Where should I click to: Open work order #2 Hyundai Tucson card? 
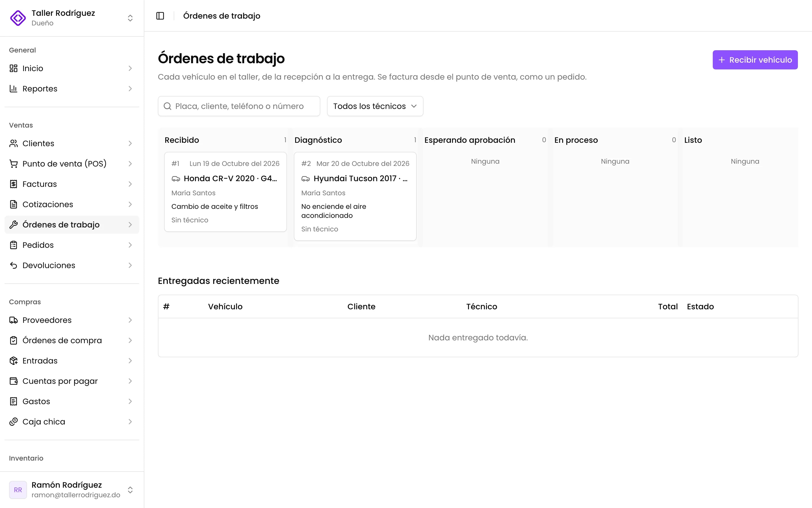[x=355, y=196]
